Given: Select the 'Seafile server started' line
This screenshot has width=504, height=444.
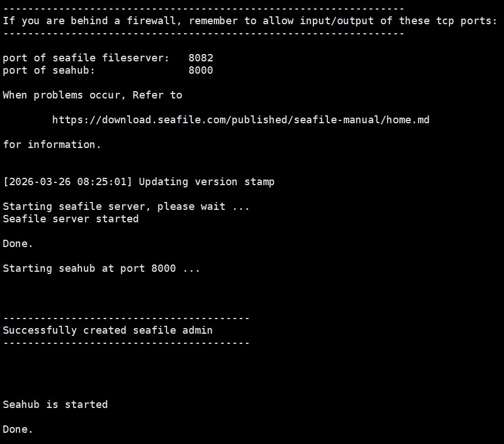Looking at the screenshot, I should coord(71,219).
